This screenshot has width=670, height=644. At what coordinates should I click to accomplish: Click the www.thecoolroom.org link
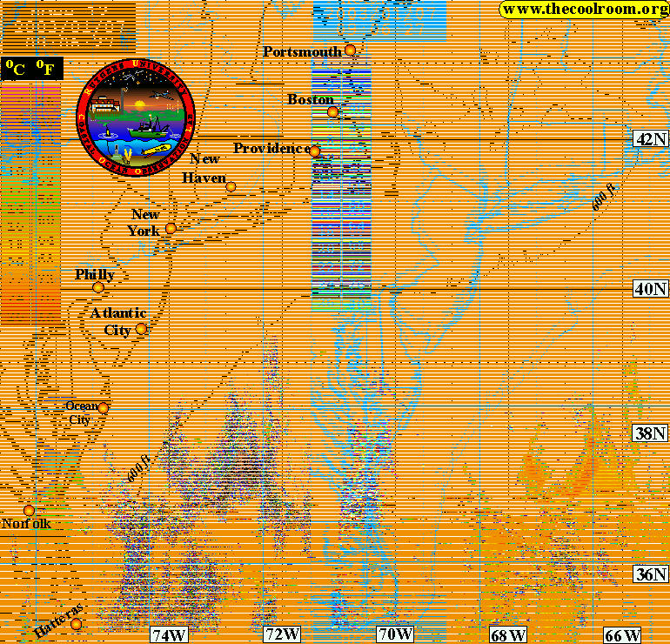pyautogui.click(x=584, y=10)
